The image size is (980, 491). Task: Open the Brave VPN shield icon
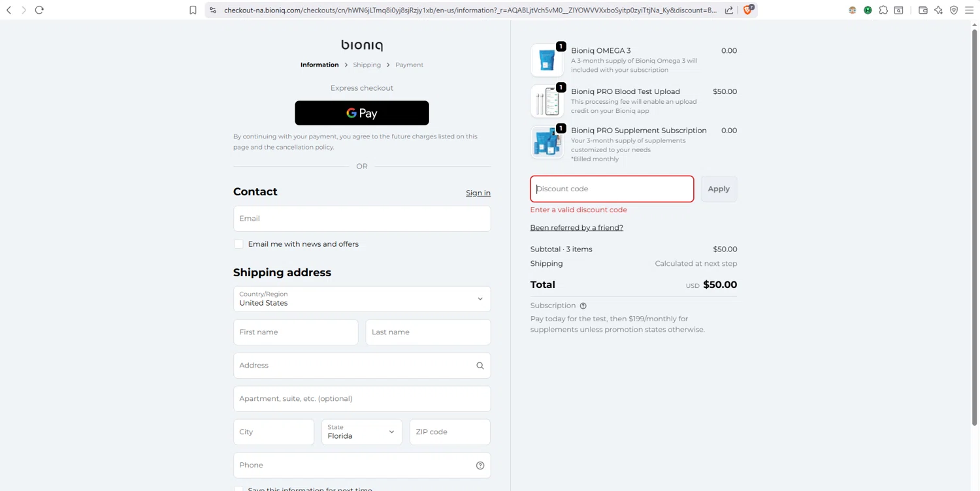(x=954, y=10)
